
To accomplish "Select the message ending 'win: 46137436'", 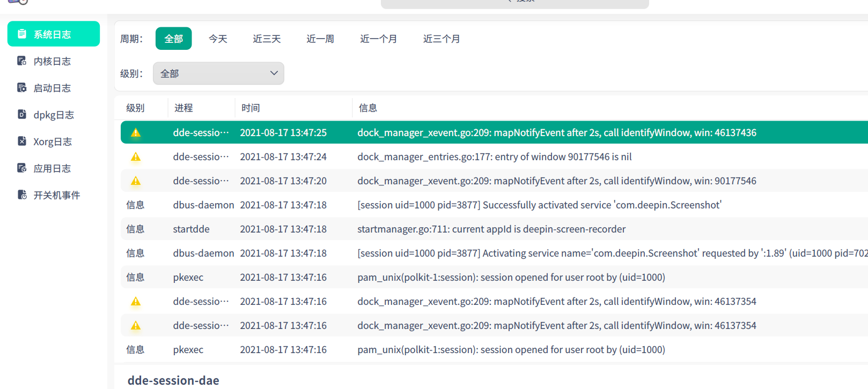I will pyautogui.click(x=557, y=132).
